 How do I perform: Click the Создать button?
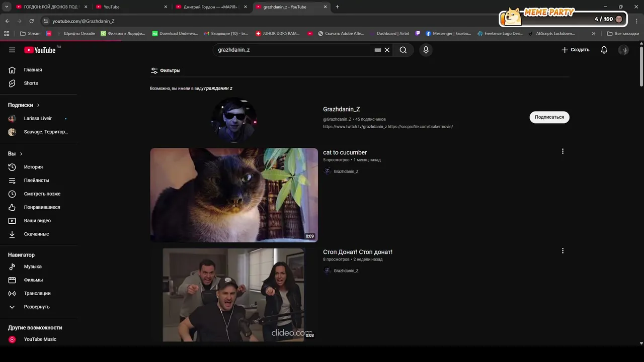575,50
